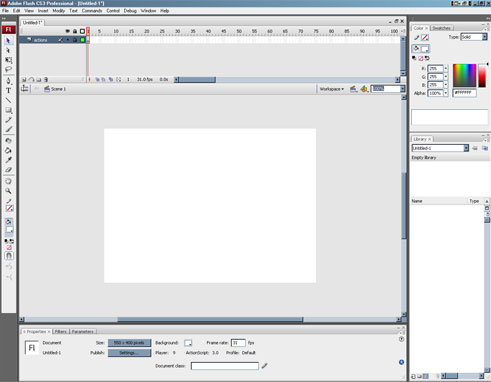Open the G value slider arrow
This screenshot has width=491, height=382.
(x=446, y=77)
